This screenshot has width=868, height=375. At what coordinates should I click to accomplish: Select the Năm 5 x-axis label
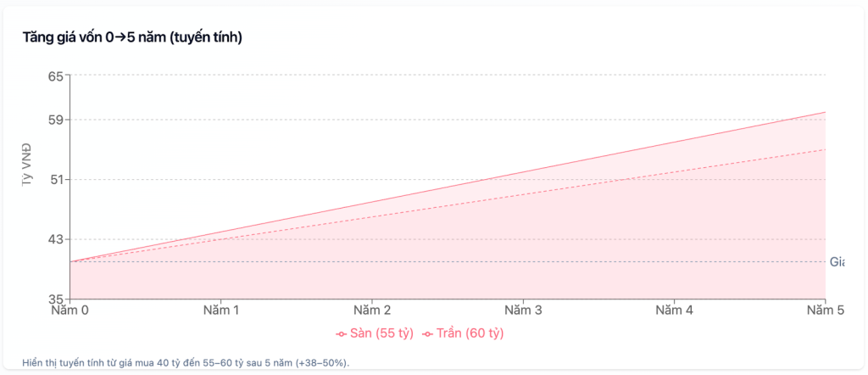(826, 311)
